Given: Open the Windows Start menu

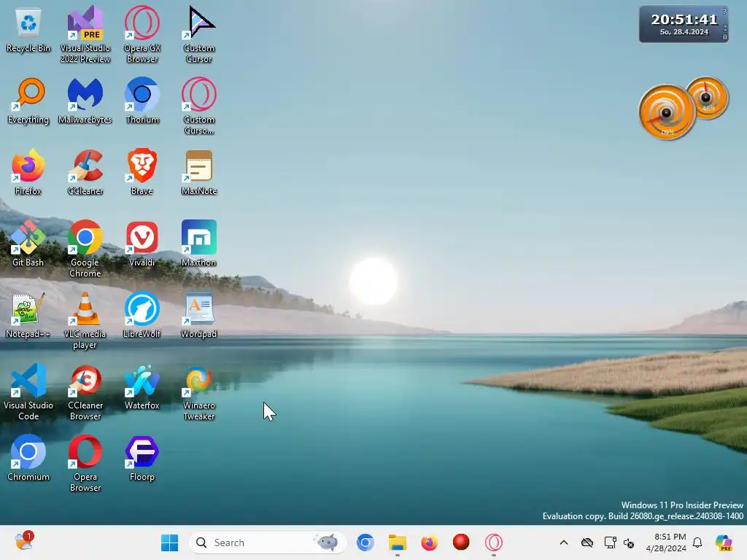Looking at the screenshot, I should [x=169, y=542].
